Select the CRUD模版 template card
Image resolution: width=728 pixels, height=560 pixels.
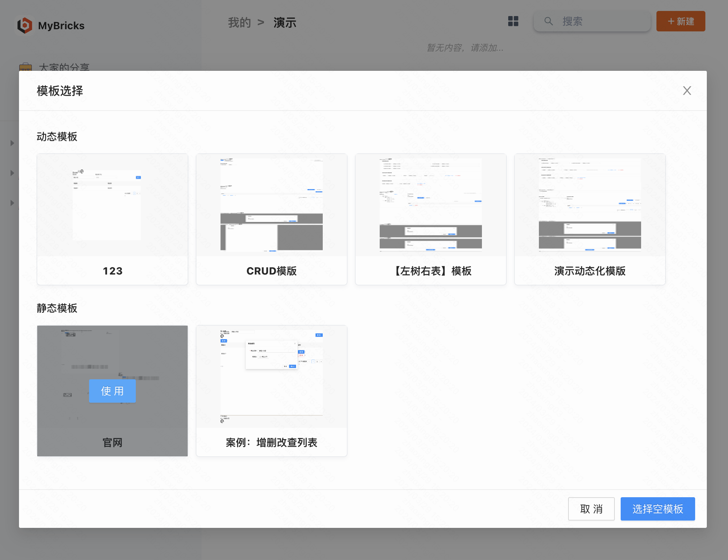[272, 219]
